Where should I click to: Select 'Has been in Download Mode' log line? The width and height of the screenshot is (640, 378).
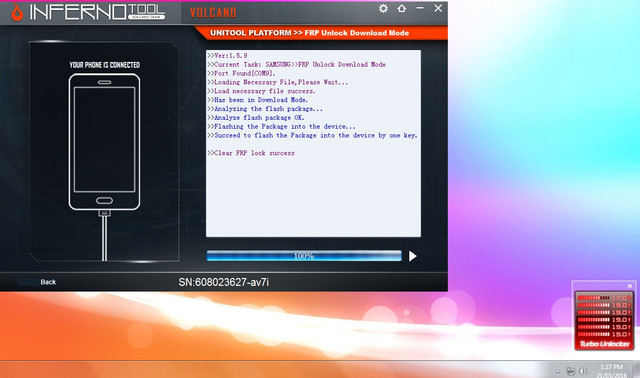(258, 100)
